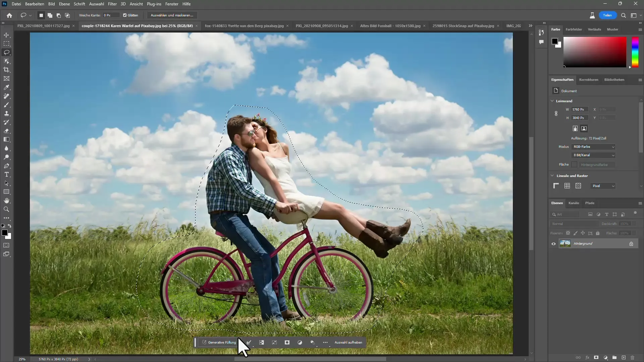Click Auswahl aufheben button
644x362 pixels.
(349, 342)
